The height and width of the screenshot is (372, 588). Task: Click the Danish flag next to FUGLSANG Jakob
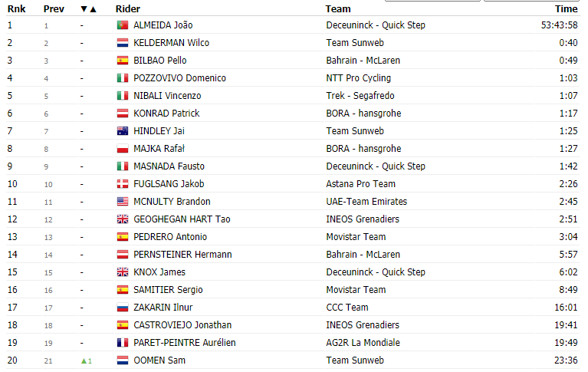click(x=122, y=184)
